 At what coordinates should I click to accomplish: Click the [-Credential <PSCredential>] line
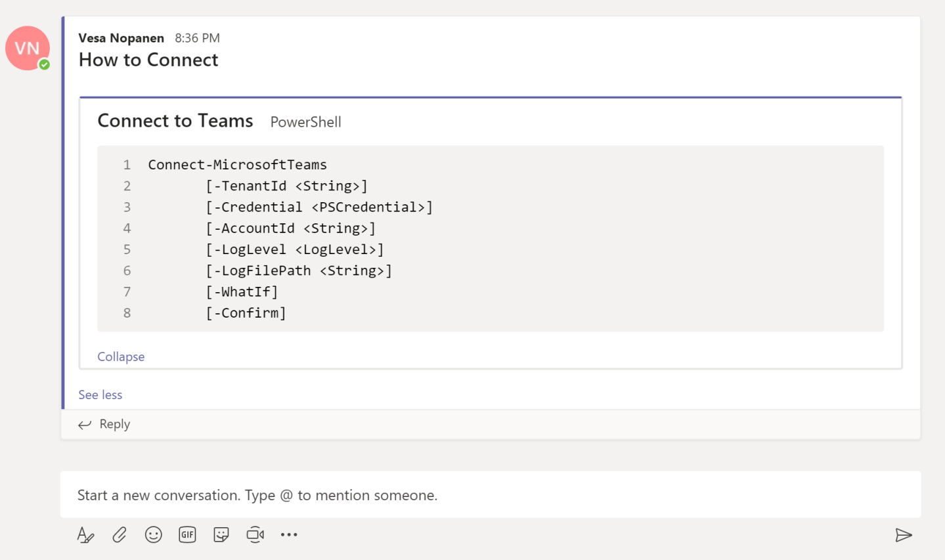[x=319, y=207]
